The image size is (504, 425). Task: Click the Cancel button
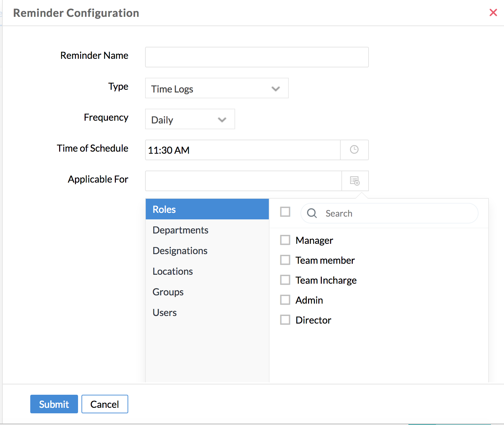[105, 404]
